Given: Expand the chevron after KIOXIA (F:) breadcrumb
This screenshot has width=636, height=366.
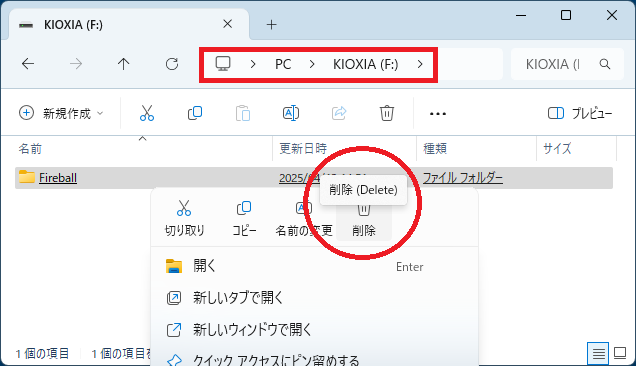Looking at the screenshot, I should tap(420, 64).
